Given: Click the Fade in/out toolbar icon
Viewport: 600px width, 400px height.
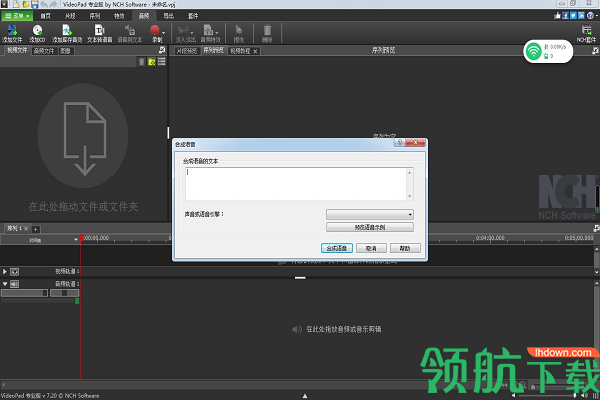Looking at the screenshot, I should (184, 30).
